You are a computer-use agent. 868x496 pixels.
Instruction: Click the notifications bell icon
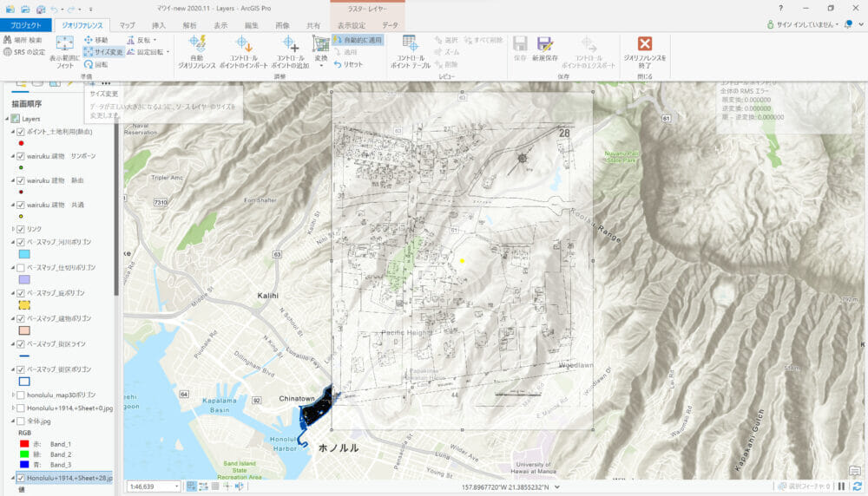(x=848, y=24)
